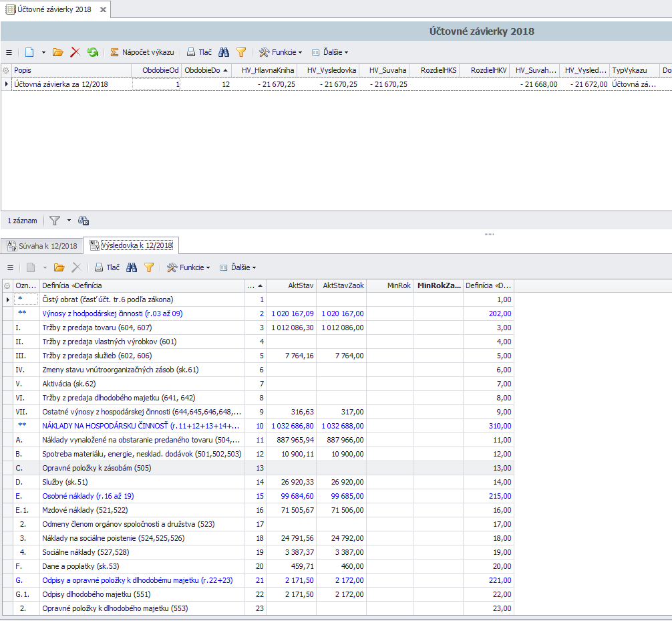Click the orange filter funnel in Výsledovka toolbar

click(x=149, y=267)
